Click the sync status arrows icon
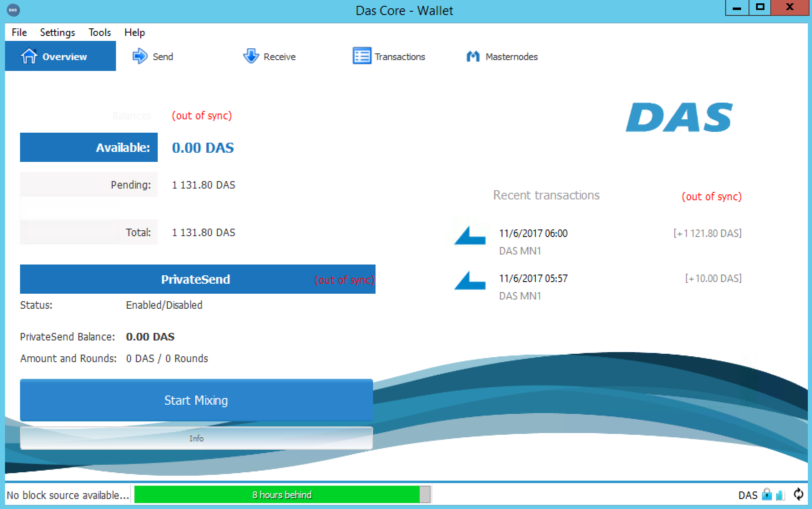The width and height of the screenshot is (812, 509). pyautogui.click(x=798, y=494)
